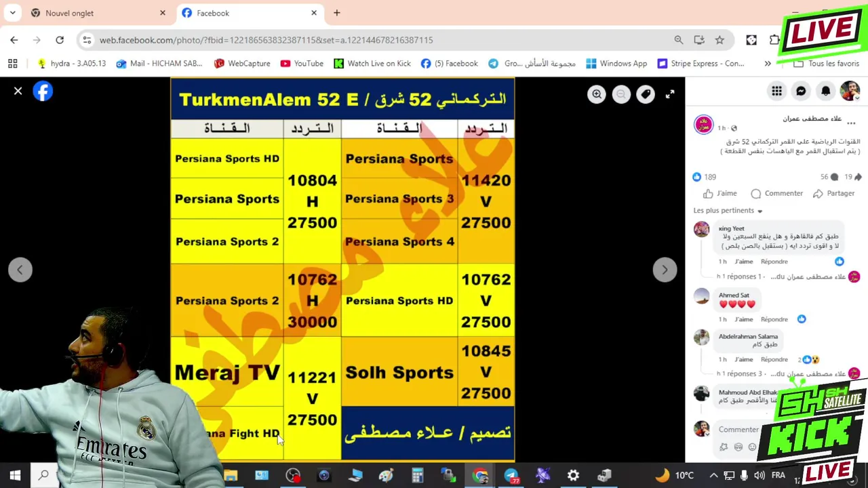Expand 3 réponses under Abdelrahman's comment
Image resolution: width=868 pixels, height=488 pixels.
(x=781, y=374)
